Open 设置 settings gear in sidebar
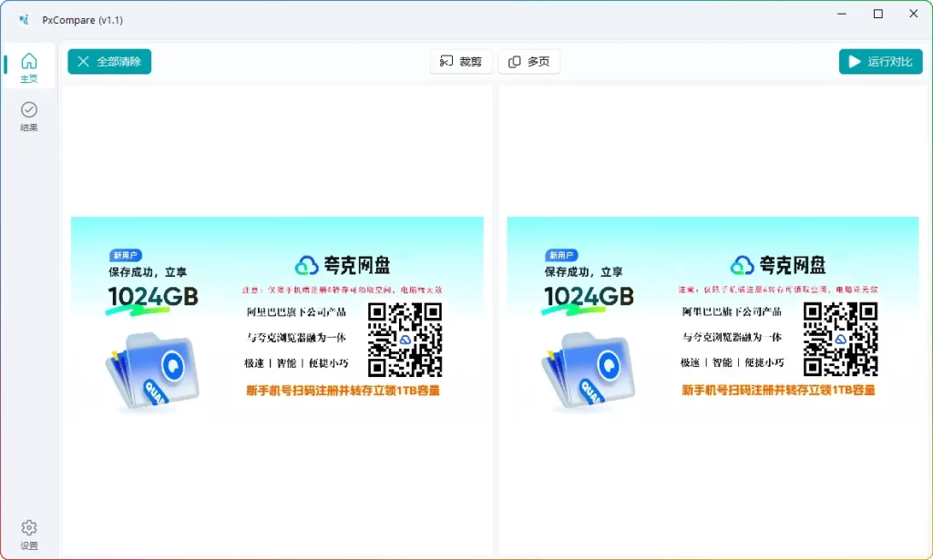The width and height of the screenshot is (933, 560). point(29,533)
